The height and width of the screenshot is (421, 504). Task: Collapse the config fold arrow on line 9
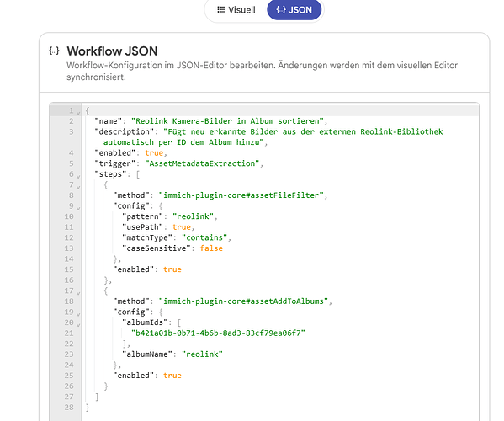click(x=78, y=208)
